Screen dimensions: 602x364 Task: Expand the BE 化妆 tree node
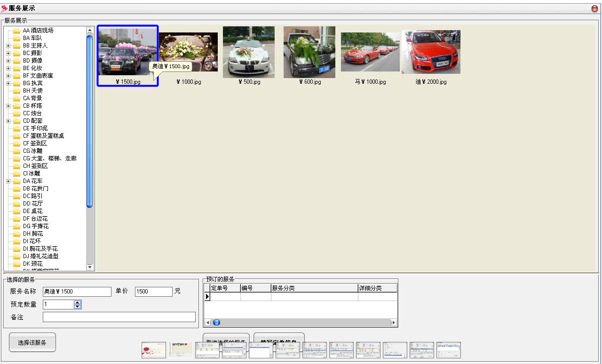[x=8, y=68]
